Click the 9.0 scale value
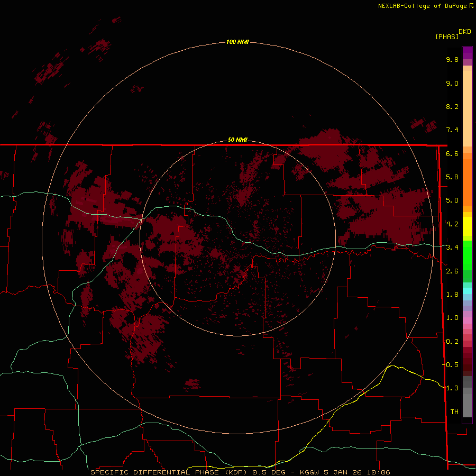Image resolution: width=476 pixels, height=476 pixels. click(x=452, y=83)
